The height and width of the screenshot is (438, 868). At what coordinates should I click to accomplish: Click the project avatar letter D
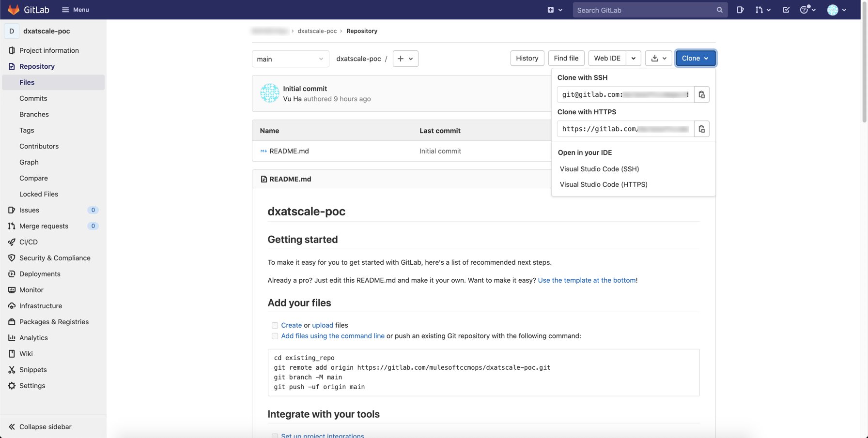coord(12,31)
